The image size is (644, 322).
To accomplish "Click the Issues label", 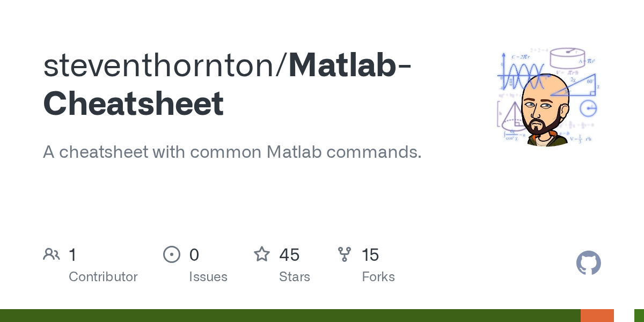I will (x=208, y=277).
